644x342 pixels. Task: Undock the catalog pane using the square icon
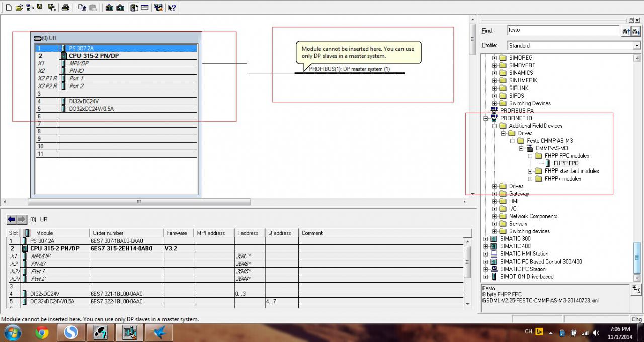click(631, 20)
